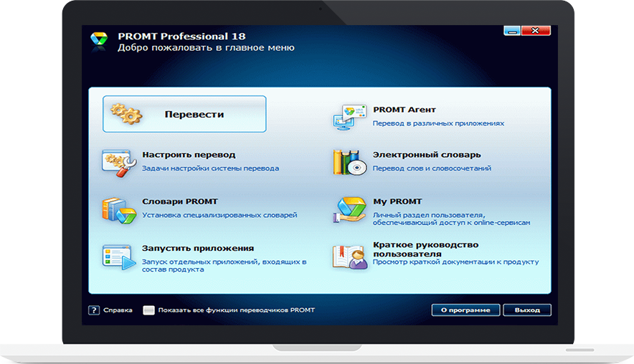This screenshot has width=634, height=364.
Task: Open the PROMT Агент monitor icon
Action: 350,117
